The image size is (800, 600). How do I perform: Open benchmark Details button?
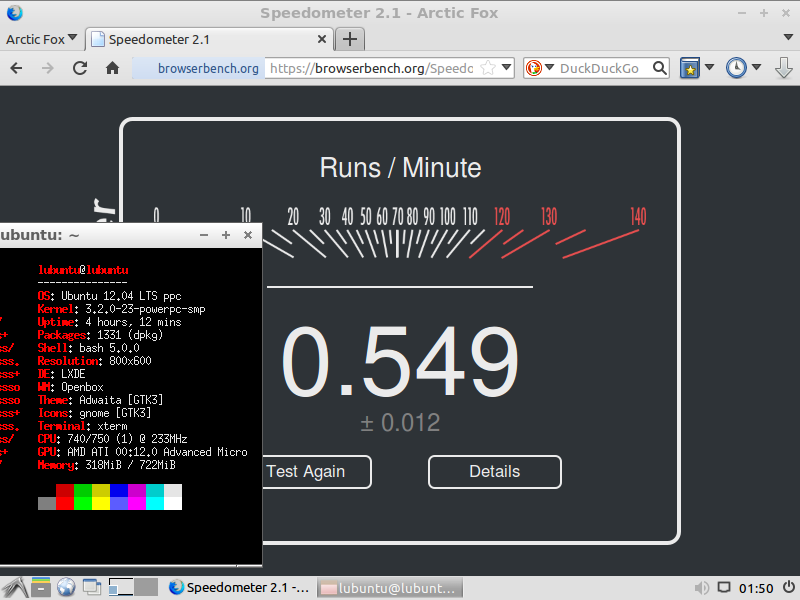pyautogui.click(x=494, y=471)
